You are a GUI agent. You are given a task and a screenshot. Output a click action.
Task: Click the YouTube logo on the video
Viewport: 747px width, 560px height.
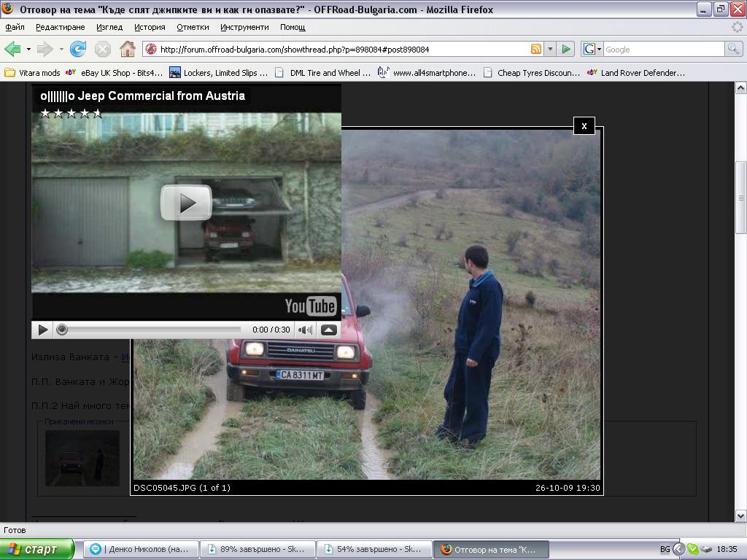click(311, 306)
